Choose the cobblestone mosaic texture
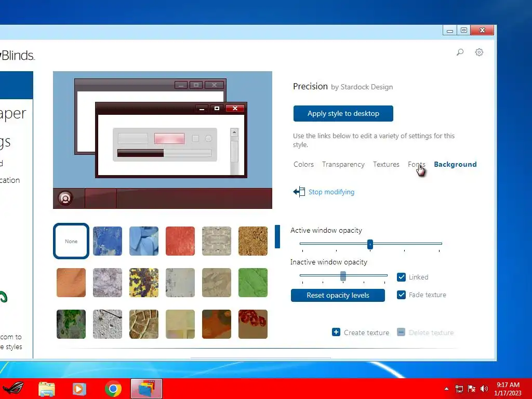Viewport: 532px width, 399px height. coord(144,324)
